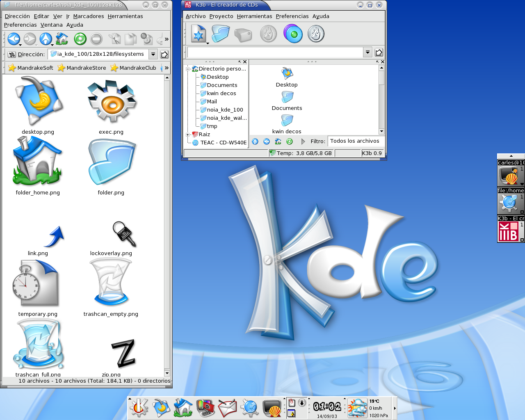The width and height of the screenshot is (525, 420).
Task: Select link.png arrow file
Action: 53,237
